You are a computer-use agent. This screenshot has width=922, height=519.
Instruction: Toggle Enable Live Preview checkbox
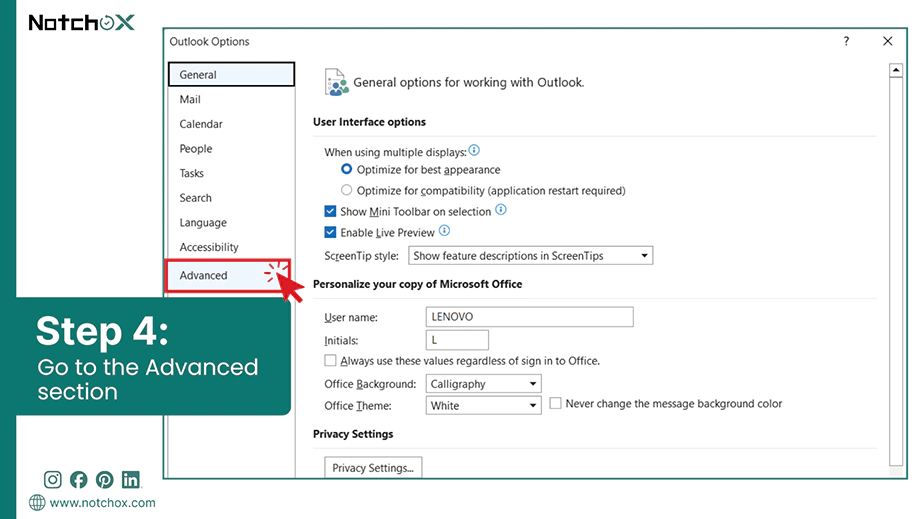330,232
